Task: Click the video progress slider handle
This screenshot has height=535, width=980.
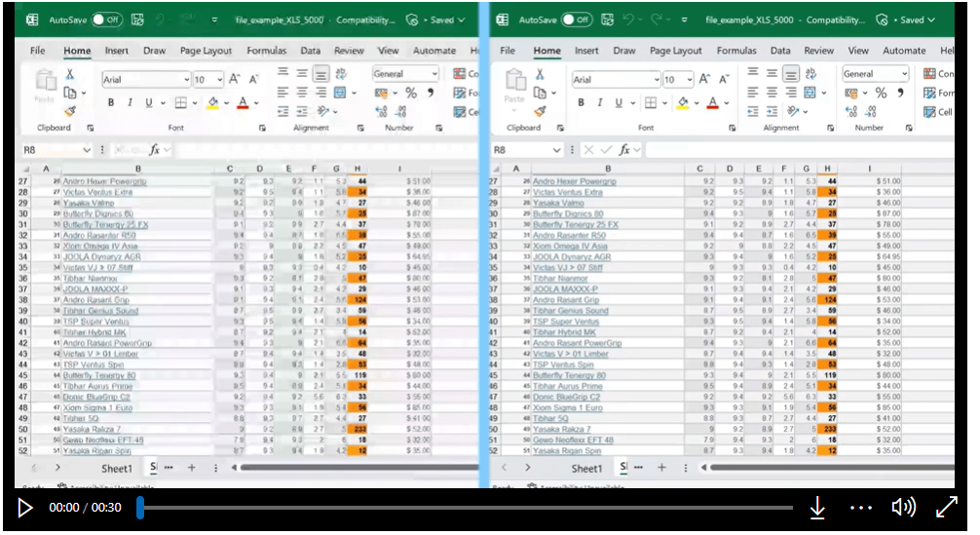Action: click(x=140, y=507)
